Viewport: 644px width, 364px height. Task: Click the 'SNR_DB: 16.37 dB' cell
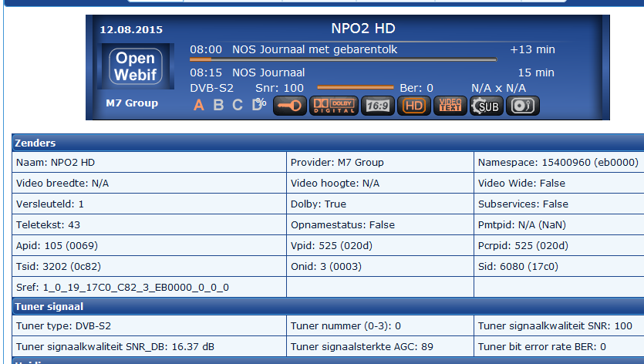tap(149, 347)
